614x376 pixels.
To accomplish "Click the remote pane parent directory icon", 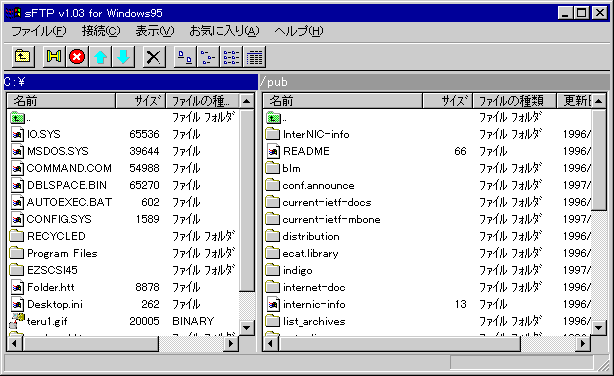I will click(273, 118).
